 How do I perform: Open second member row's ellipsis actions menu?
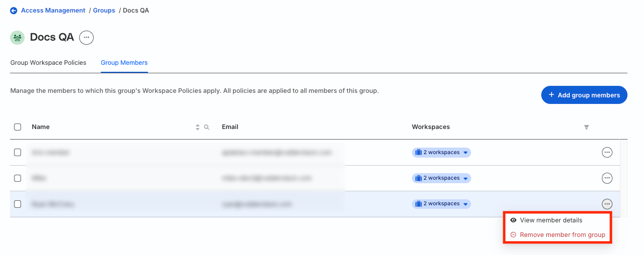[x=607, y=178]
